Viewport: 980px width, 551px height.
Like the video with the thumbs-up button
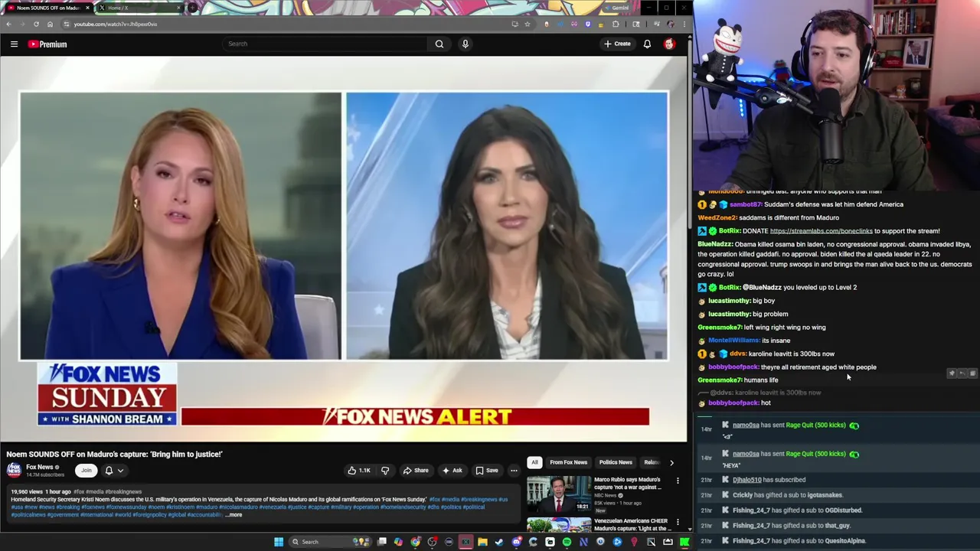359,471
